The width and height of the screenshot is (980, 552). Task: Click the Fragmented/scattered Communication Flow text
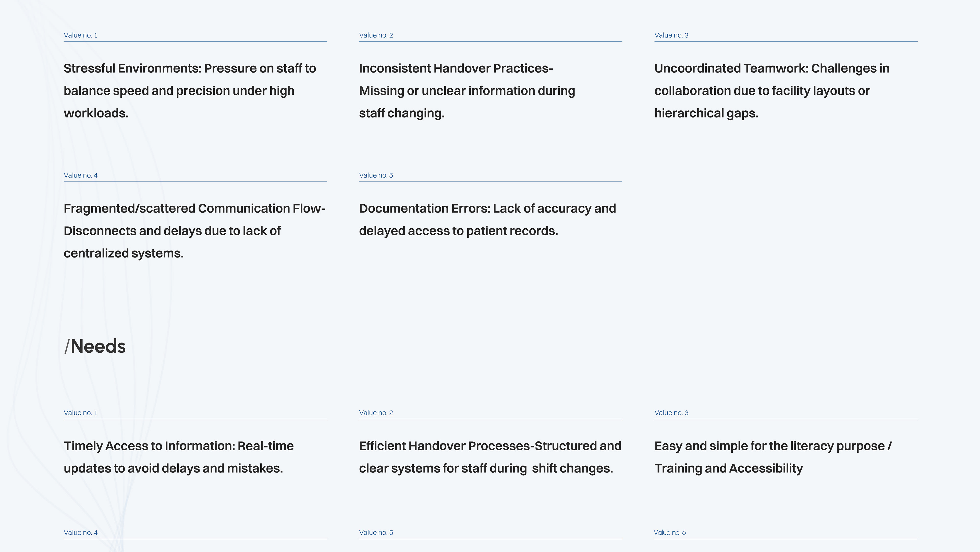point(194,231)
